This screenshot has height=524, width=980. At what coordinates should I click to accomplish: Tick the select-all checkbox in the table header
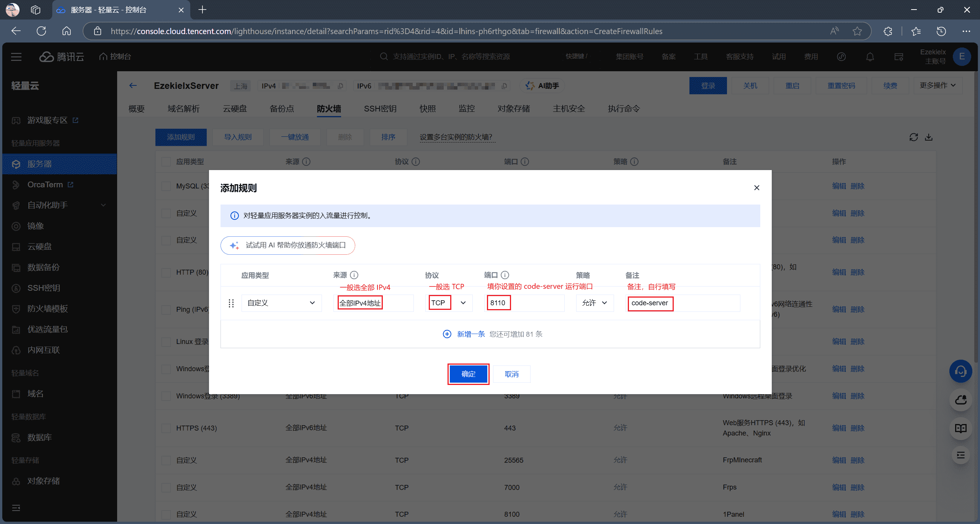[166, 162]
